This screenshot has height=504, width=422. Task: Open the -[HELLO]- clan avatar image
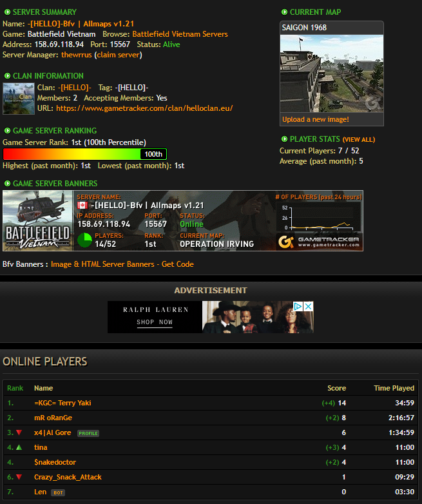pyautogui.click(x=19, y=99)
